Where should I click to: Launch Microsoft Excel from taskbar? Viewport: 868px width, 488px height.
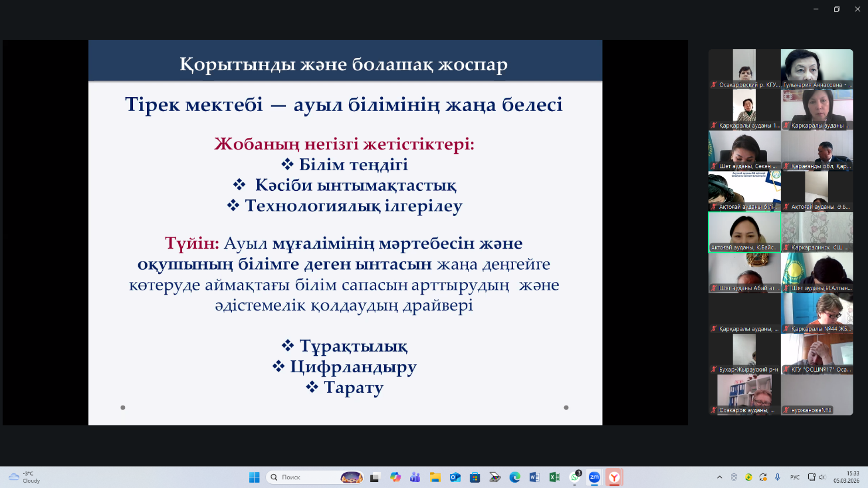(554, 477)
